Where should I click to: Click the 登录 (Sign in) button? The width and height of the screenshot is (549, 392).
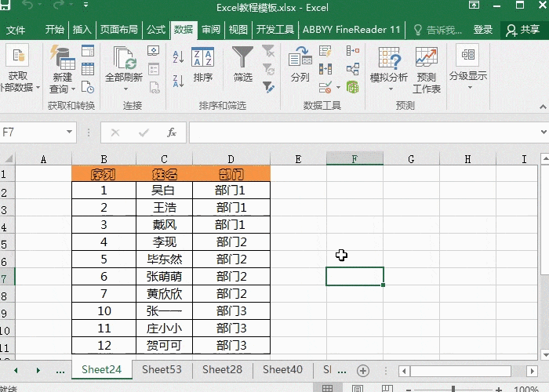483,30
